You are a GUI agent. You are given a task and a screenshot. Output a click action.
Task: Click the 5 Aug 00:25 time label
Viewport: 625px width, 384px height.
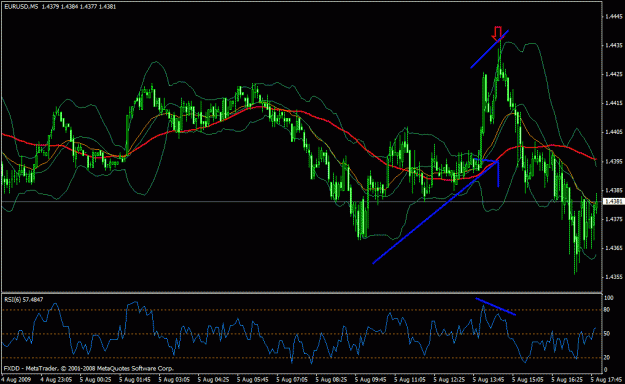95,379
